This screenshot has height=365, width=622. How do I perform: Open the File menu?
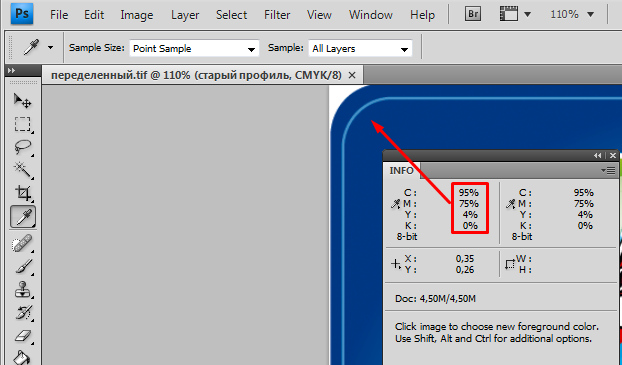[x=59, y=15]
